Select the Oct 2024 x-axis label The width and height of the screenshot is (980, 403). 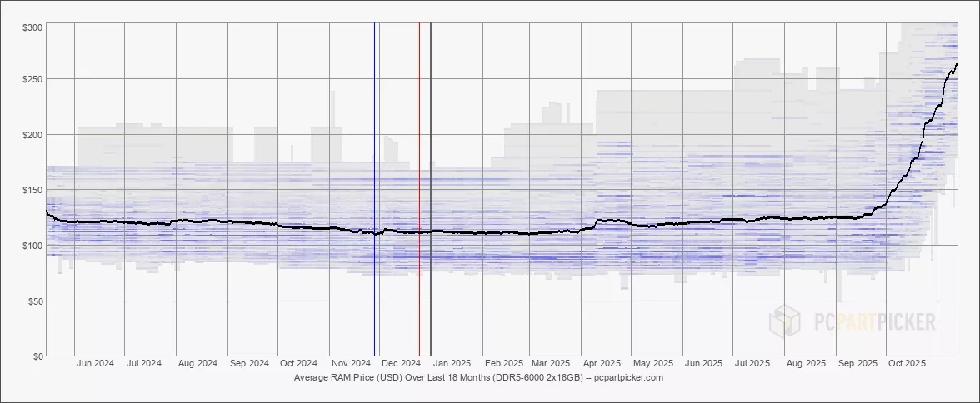298,364
